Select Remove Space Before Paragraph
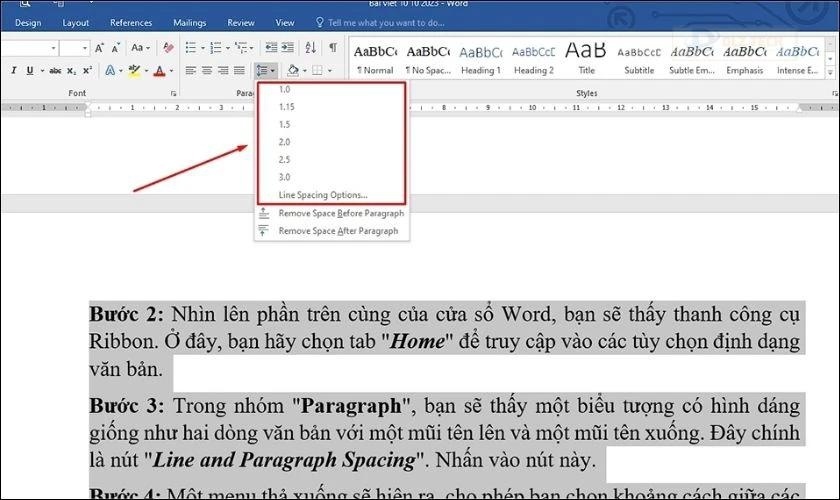This screenshot has height=500, width=840. (x=331, y=213)
